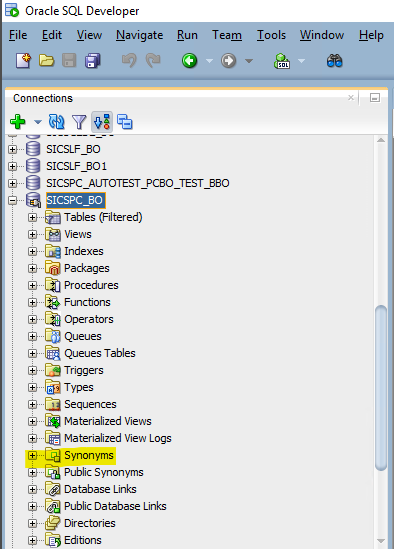Click the New file toolbar icon

(x=23, y=61)
